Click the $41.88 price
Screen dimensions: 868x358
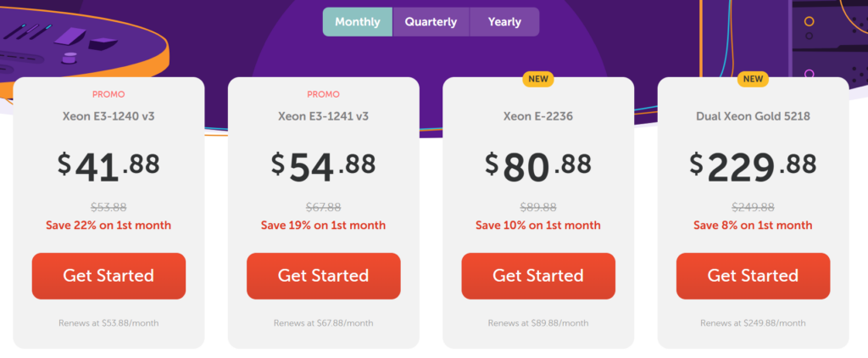coord(108,165)
